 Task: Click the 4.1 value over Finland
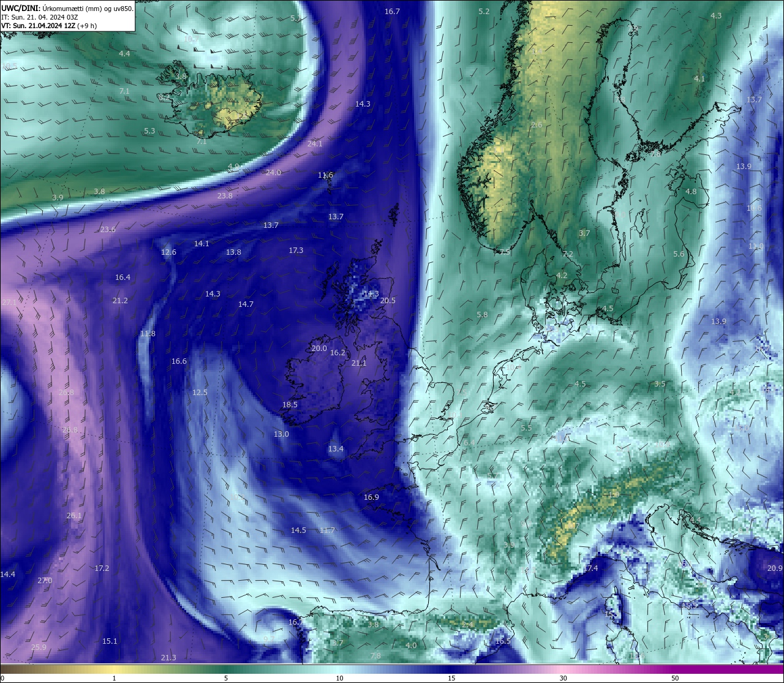(699, 79)
